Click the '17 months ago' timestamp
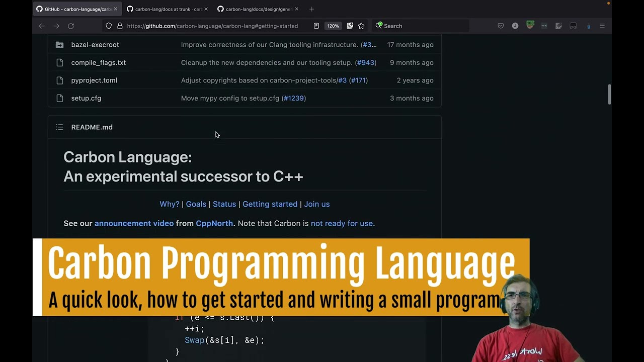644x362 pixels. click(410, 45)
